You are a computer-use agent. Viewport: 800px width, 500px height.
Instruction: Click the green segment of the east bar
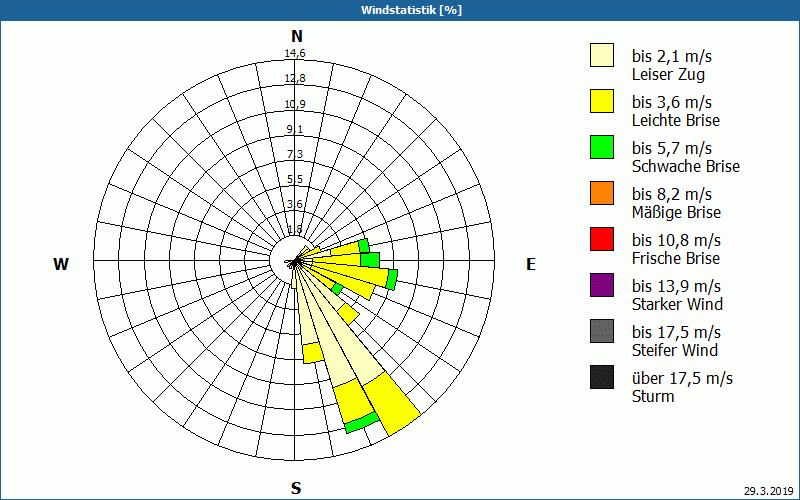(370, 260)
